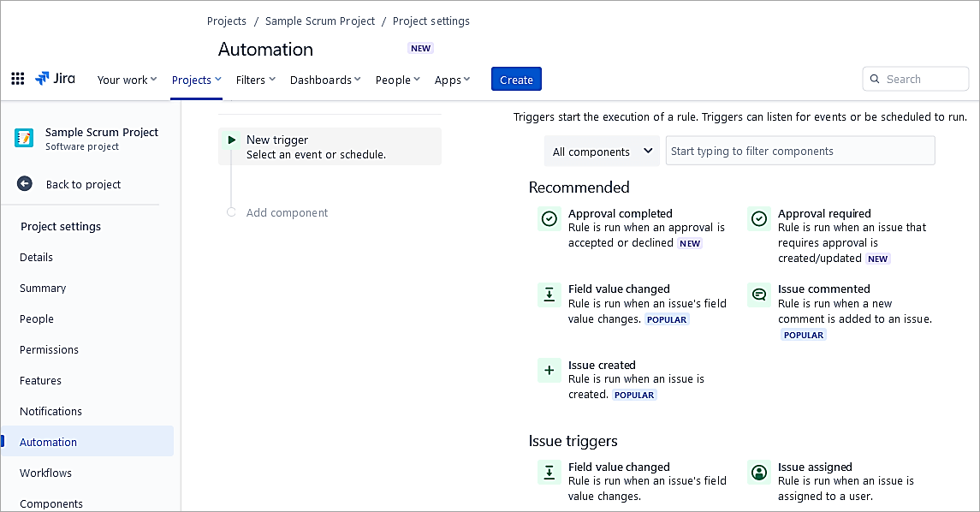Screen dimensions: 980x512
Task: Expand the Filters dropdown menu
Action: (x=255, y=80)
